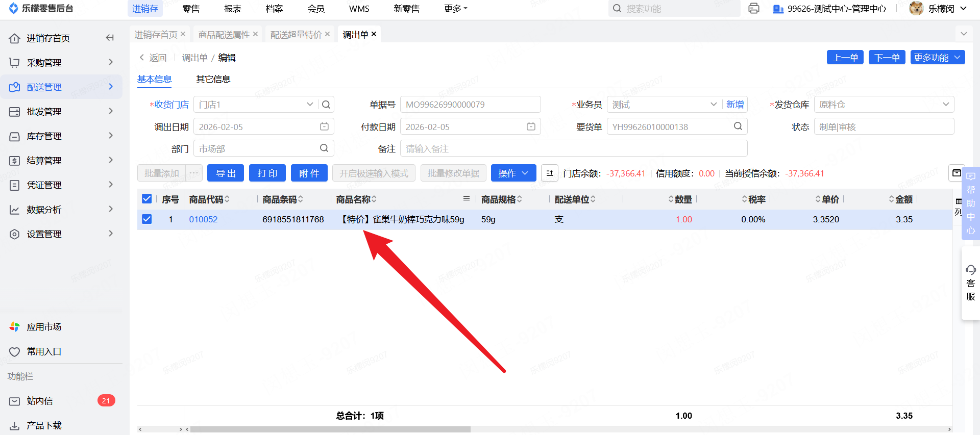The height and width of the screenshot is (435, 980).
Task: Switch to the 其它信息 tab
Action: [213, 79]
